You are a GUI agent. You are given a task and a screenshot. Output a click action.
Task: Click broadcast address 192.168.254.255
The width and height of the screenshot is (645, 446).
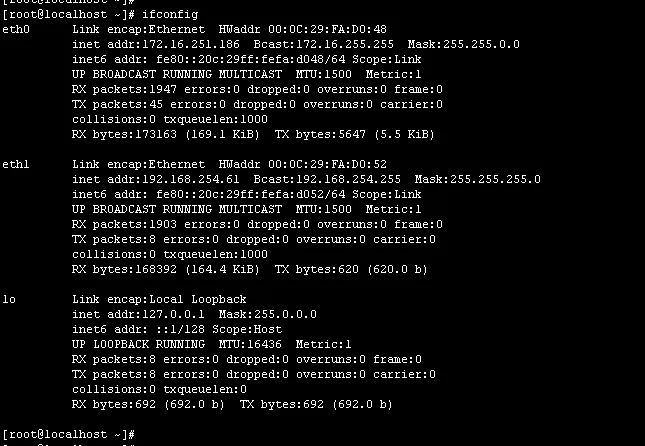point(322,179)
